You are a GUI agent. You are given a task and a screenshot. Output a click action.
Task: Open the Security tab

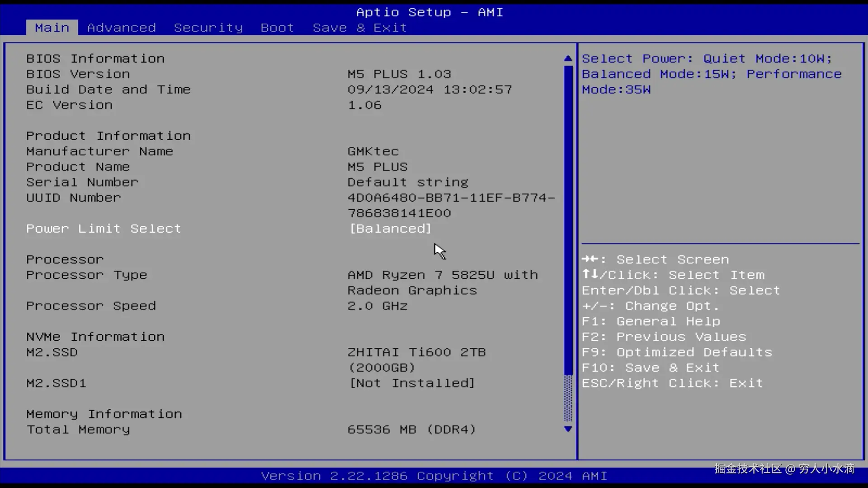(208, 28)
